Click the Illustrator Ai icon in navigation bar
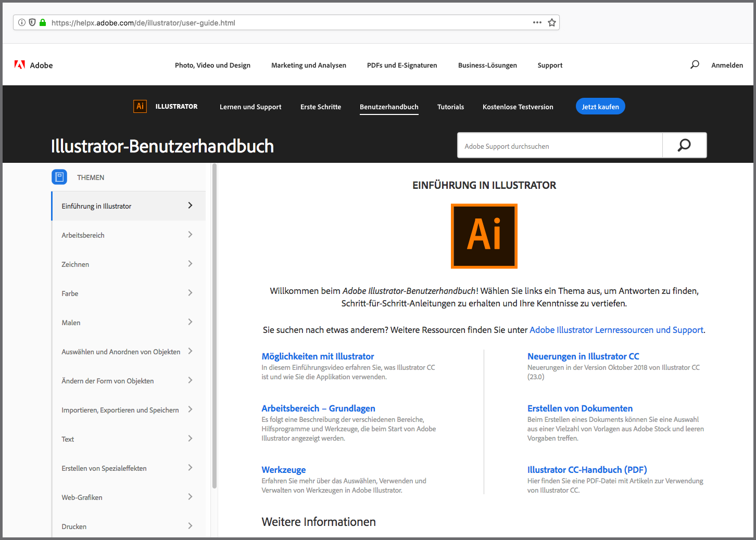The height and width of the screenshot is (540, 756). pos(140,107)
